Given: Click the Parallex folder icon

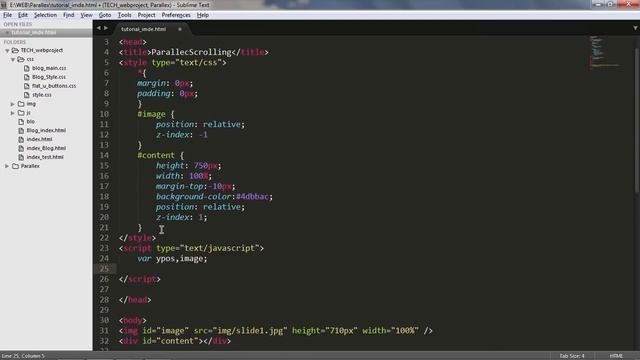Looking at the screenshot, I should (16, 166).
